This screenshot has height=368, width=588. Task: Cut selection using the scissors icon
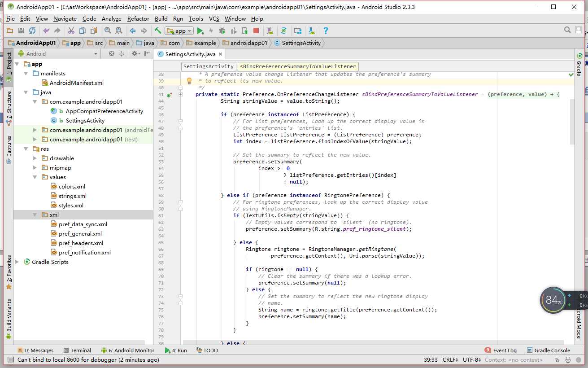tap(71, 31)
